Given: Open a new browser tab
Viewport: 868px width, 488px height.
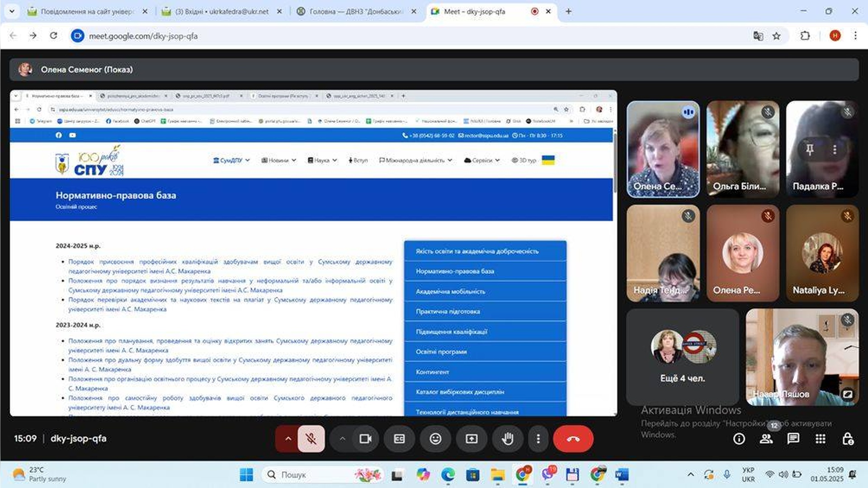Looking at the screenshot, I should click(568, 11).
